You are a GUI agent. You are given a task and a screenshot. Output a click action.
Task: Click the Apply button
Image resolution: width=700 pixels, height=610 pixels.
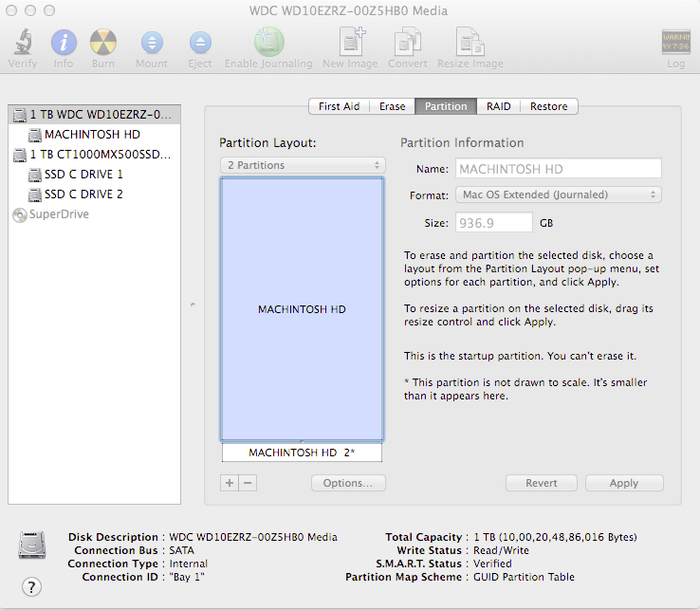tap(624, 483)
